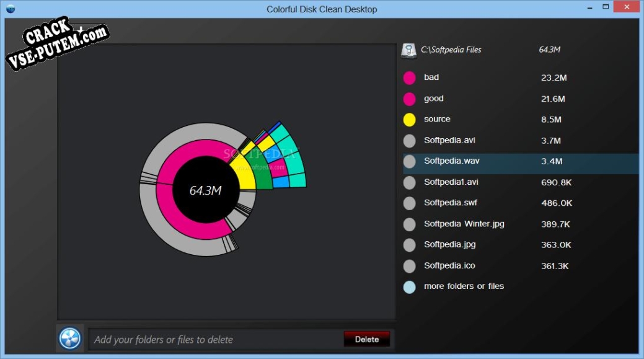Select the Softpedia.swf file name
The width and height of the screenshot is (644, 359).
450,203
